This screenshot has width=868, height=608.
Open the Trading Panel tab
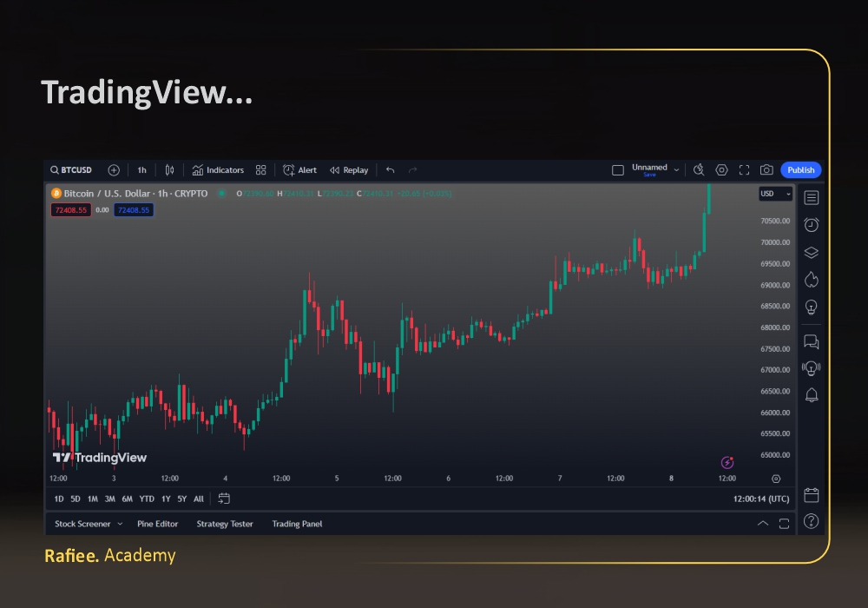[297, 524]
